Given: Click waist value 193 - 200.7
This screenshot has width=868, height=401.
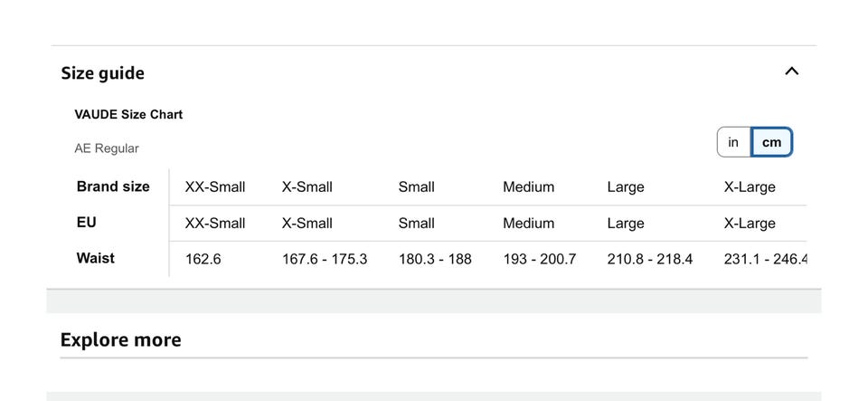Looking at the screenshot, I should 540,259.
